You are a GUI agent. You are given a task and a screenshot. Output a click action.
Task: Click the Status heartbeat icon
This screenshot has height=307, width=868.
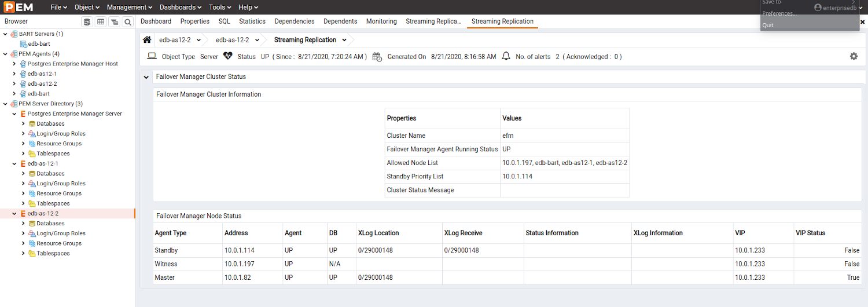pos(227,56)
